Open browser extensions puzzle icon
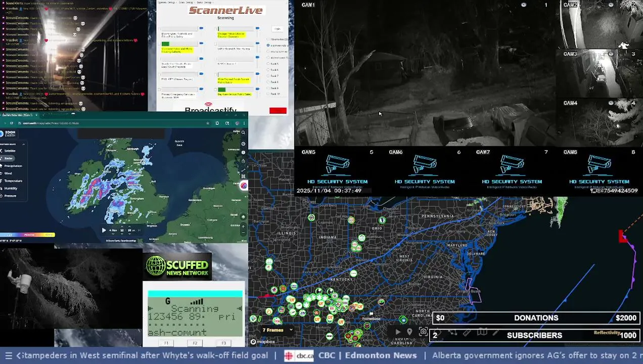The image size is (643, 364). tap(217, 123)
